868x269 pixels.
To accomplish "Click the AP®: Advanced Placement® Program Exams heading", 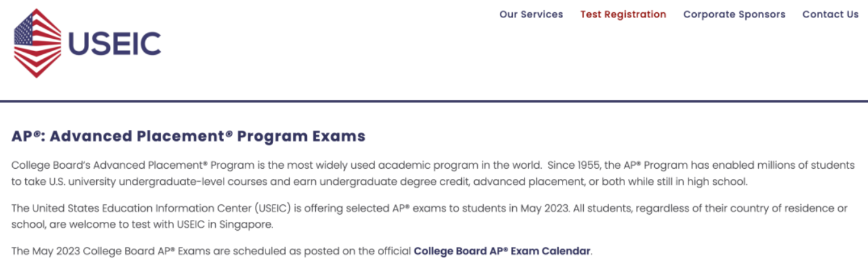I will [189, 136].
